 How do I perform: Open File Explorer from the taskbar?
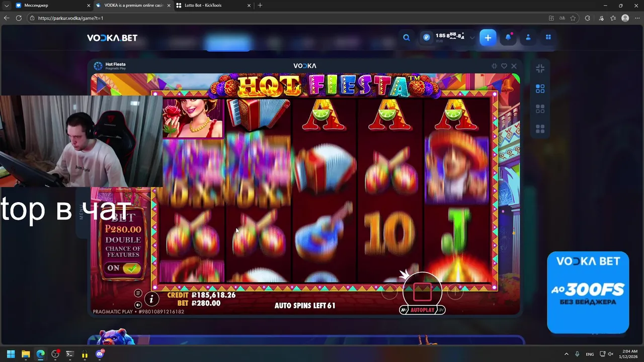26,354
